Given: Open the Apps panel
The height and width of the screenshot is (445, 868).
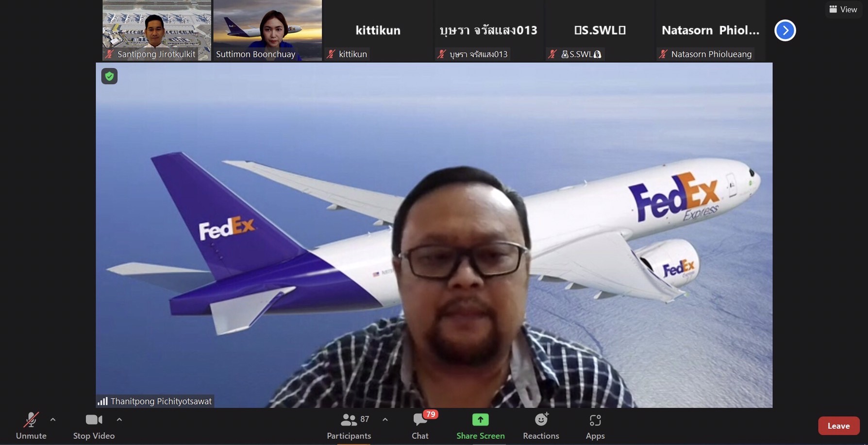Looking at the screenshot, I should [x=595, y=426].
